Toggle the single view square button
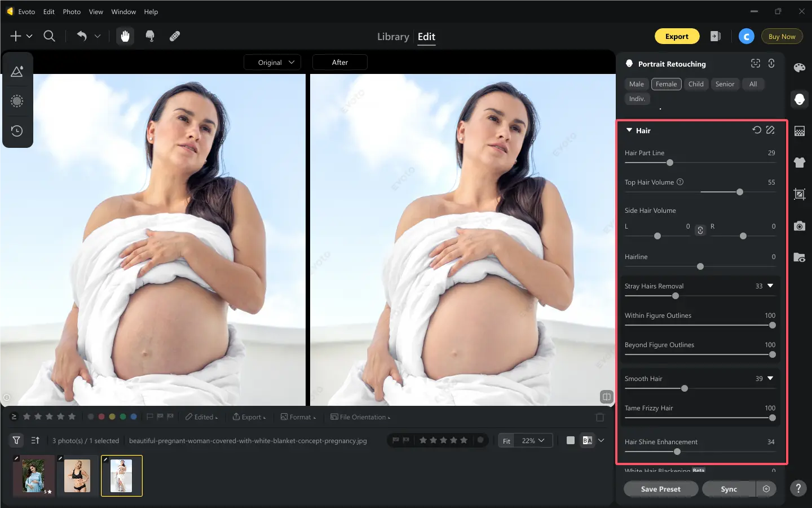Image resolution: width=812 pixels, height=508 pixels. 571,440
